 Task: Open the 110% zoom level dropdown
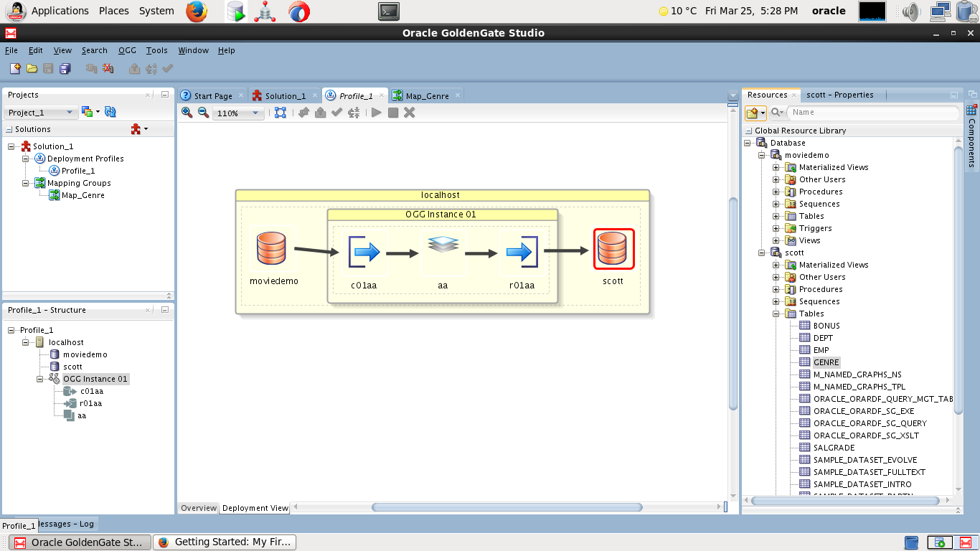[239, 113]
